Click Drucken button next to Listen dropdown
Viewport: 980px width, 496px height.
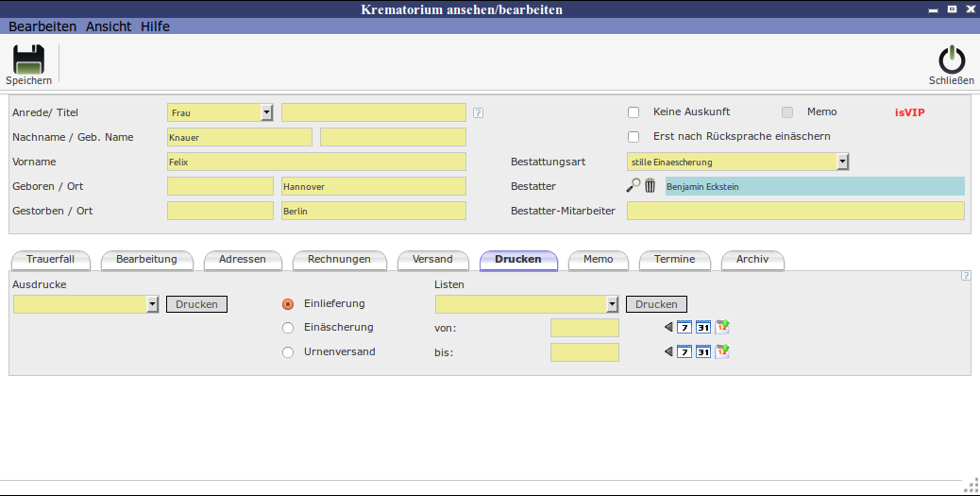(x=656, y=304)
